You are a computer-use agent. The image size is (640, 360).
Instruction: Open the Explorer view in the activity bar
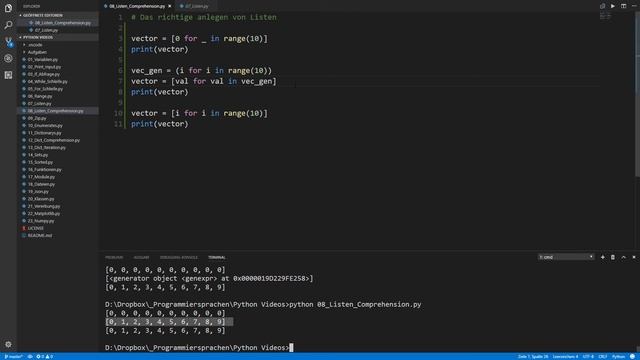click(x=8, y=8)
